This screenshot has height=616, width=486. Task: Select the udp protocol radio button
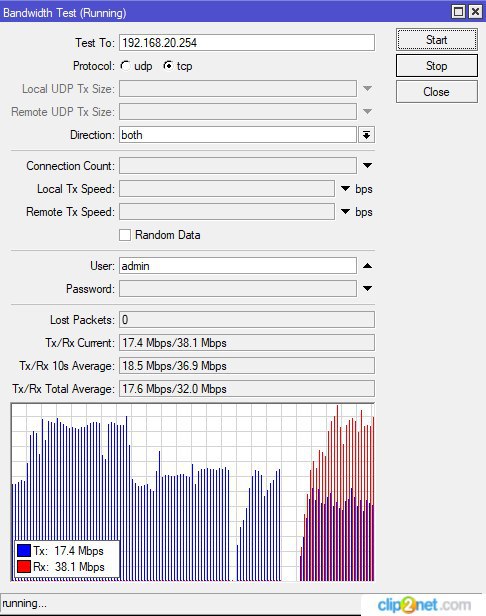125,66
